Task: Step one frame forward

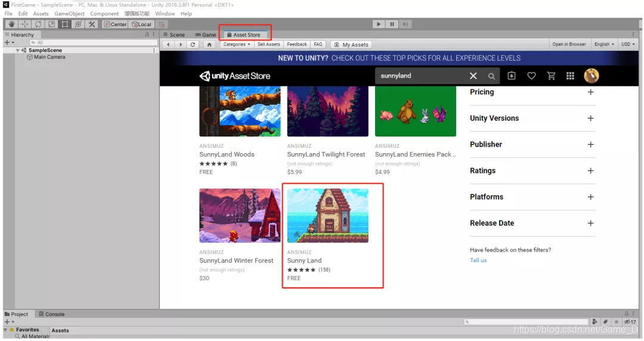Action: point(405,24)
